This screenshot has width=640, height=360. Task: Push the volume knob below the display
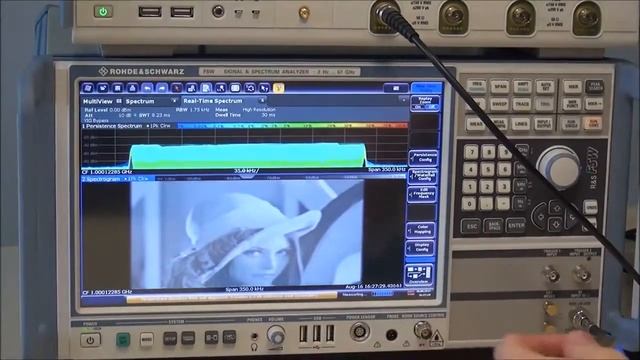click(276, 336)
